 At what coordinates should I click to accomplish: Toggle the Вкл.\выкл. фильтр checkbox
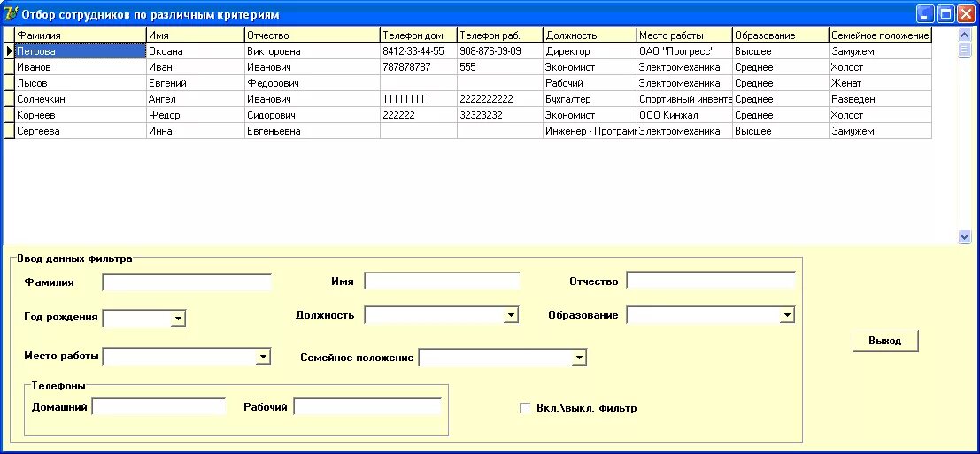point(525,408)
